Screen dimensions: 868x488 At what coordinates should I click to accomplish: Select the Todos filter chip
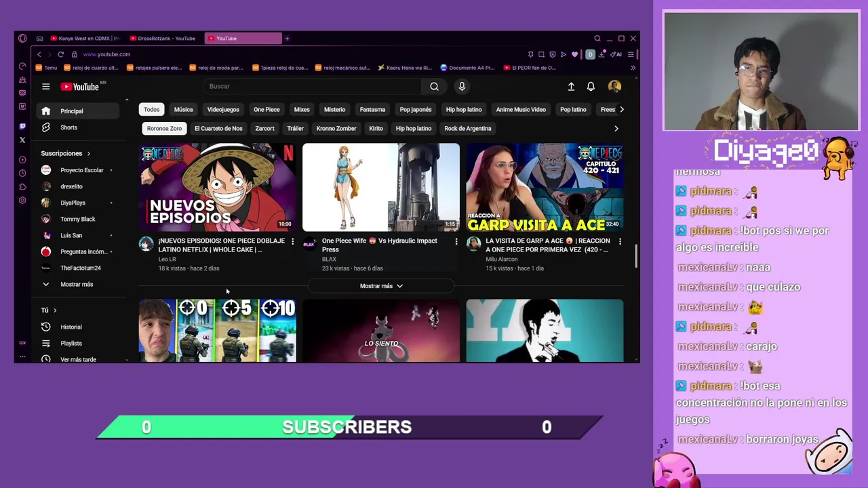(x=152, y=109)
